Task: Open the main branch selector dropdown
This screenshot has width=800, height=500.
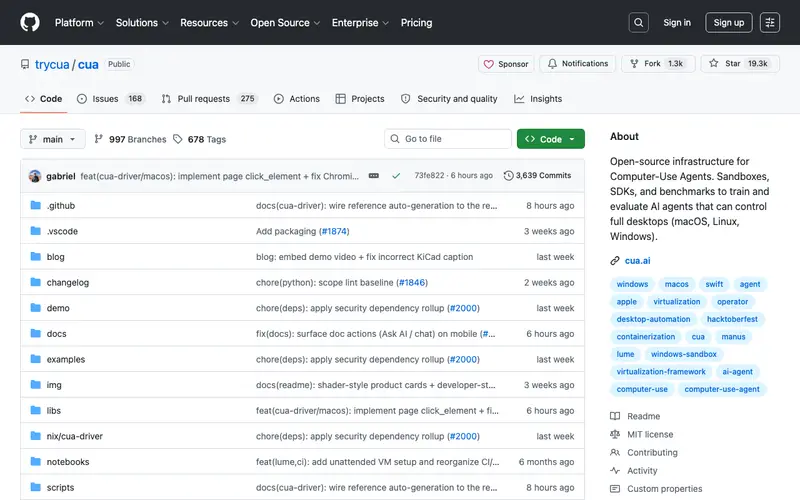Action: point(53,139)
